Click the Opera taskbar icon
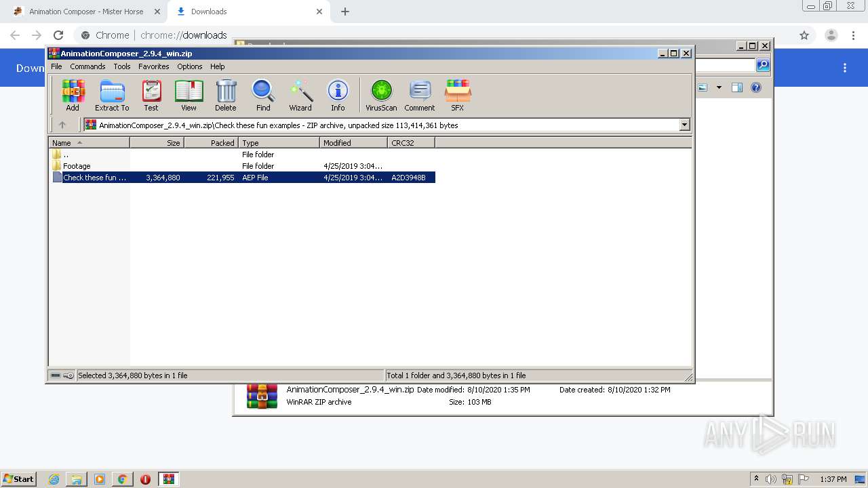Image resolution: width=868 pixels, height=488 pixels. (x=145, y=479)
